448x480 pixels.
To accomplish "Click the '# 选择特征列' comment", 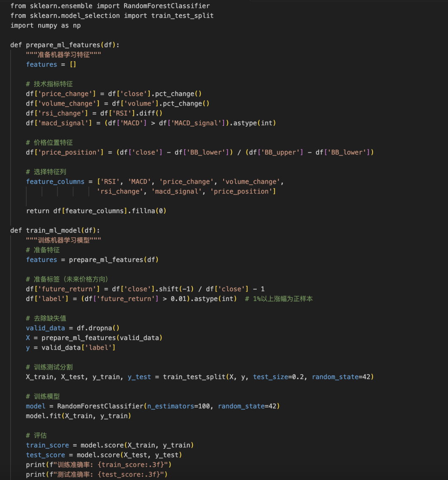I will [x=46, y=172].
